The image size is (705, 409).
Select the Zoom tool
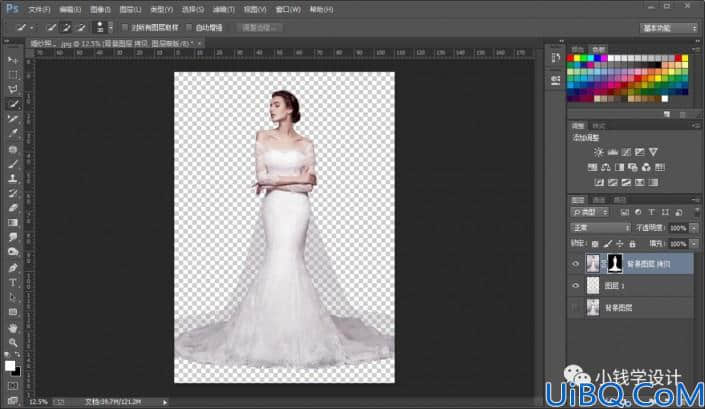13,343
